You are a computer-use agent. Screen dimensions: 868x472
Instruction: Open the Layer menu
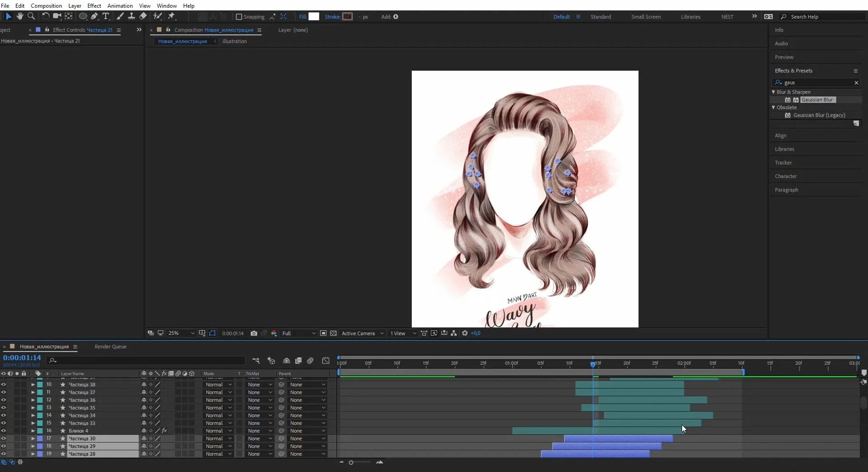tap(75, 5)
